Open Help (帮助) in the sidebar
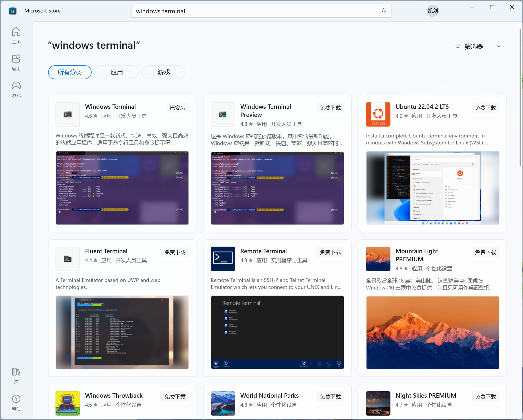 (x=16, y=403)
